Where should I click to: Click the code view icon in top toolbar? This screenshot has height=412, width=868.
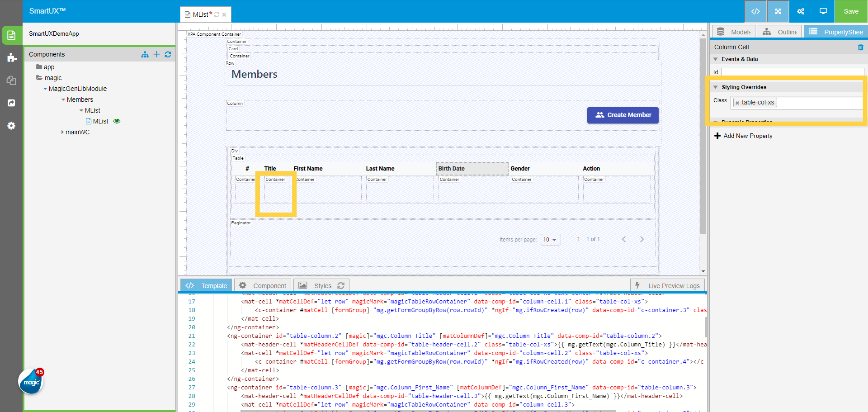point(755,11)
